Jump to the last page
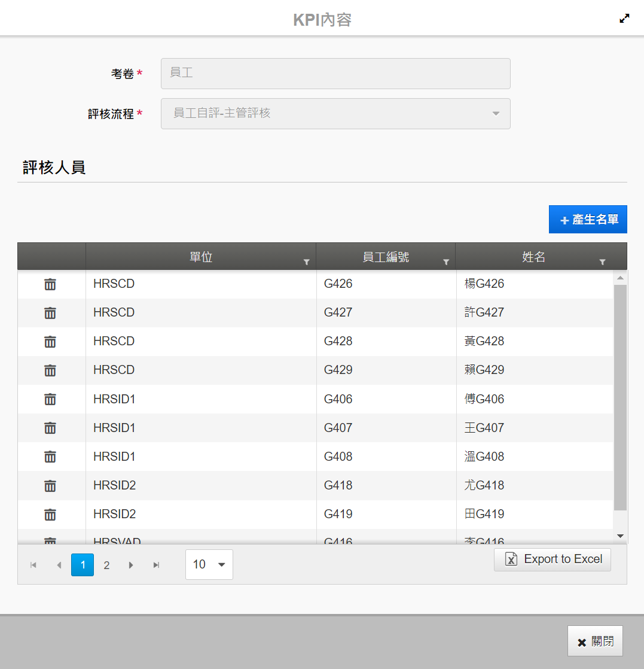The image size is (644, 669). [156, 565]
